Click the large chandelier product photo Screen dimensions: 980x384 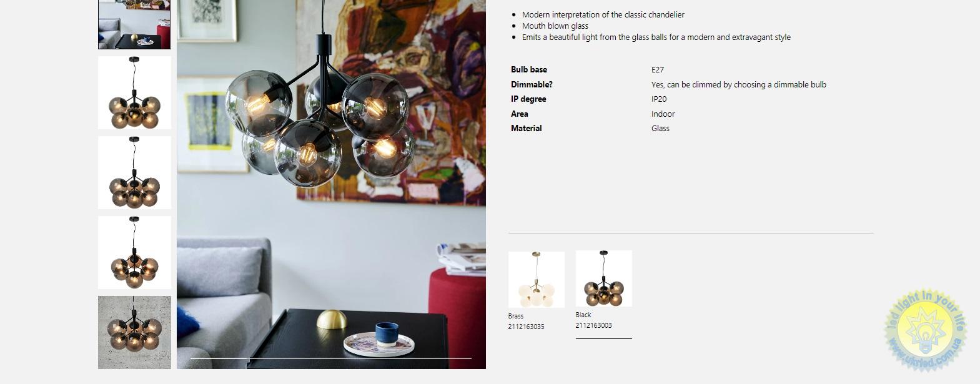pos(331,184)
